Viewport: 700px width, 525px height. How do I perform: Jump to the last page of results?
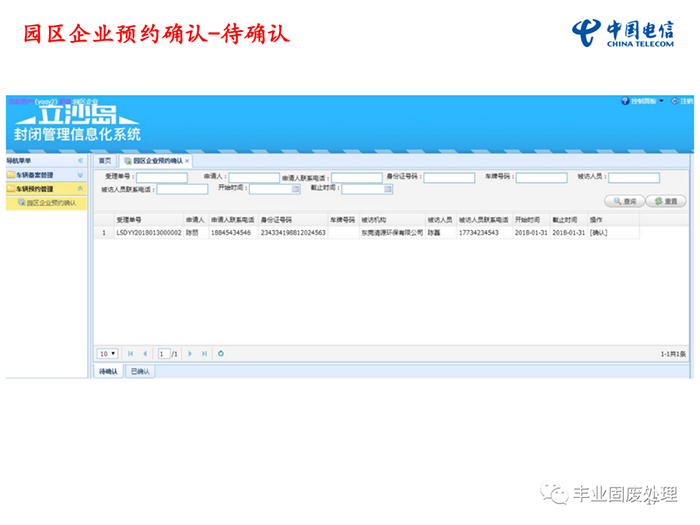pyautogui.click(x=205, y=353)
